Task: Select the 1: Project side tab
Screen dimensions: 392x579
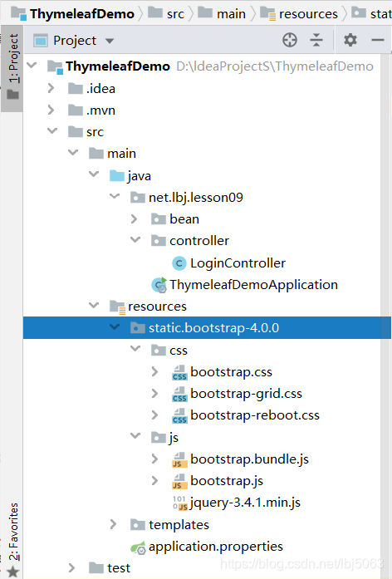Action: [x=12, y=68]
